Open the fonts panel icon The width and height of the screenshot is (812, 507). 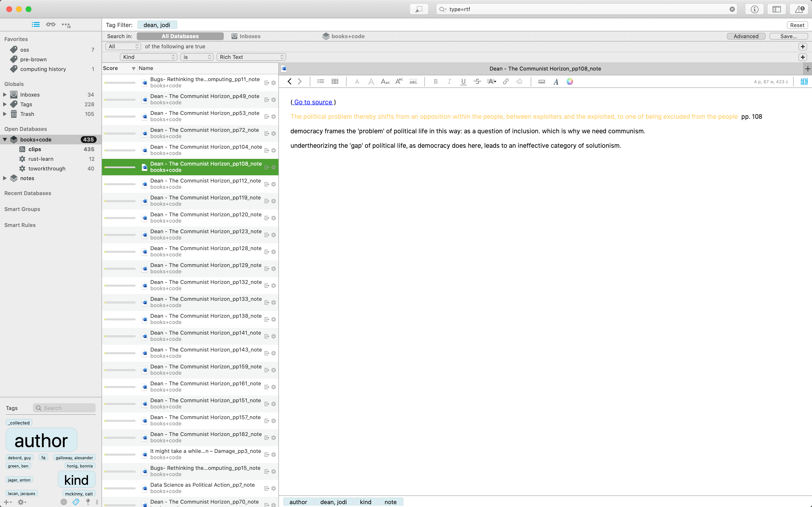pyautogui.click(x=556, y=82)
